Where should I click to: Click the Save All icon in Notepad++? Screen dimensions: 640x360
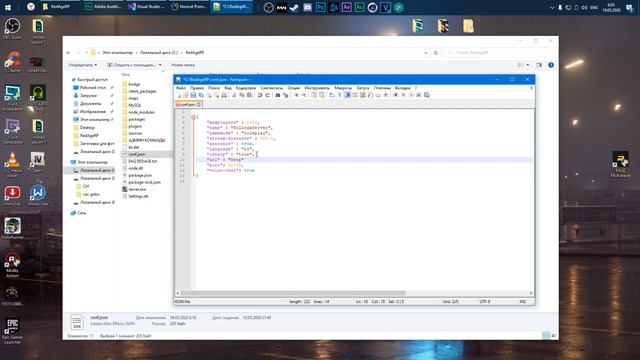[201, 95]
